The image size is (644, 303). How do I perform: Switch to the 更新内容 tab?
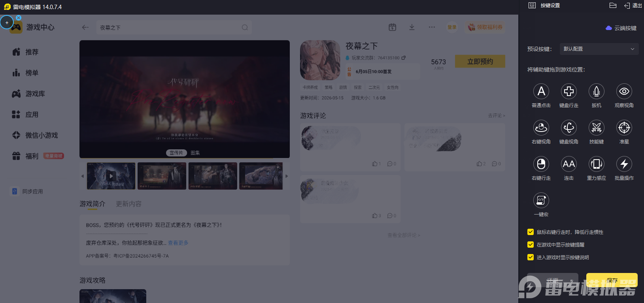[x=128, y=204]
